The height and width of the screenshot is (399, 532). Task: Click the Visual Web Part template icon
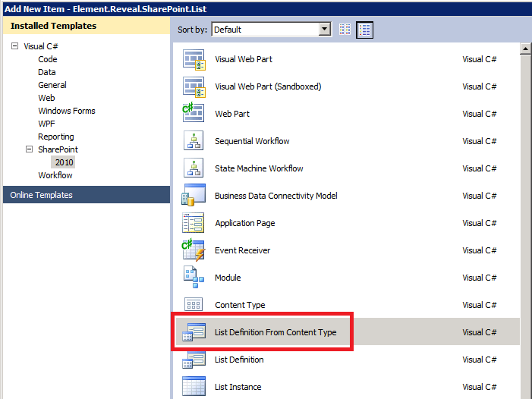click(194, 60)
